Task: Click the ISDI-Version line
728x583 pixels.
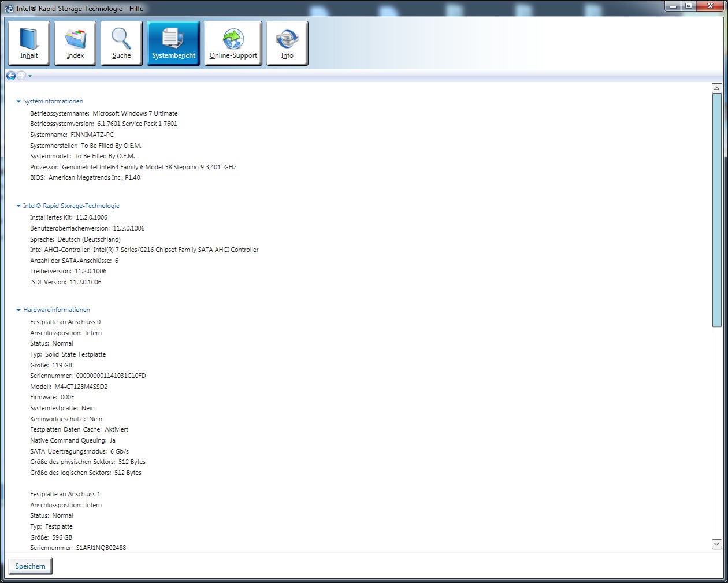Action: pyautogui.click(x=66, y=282)
